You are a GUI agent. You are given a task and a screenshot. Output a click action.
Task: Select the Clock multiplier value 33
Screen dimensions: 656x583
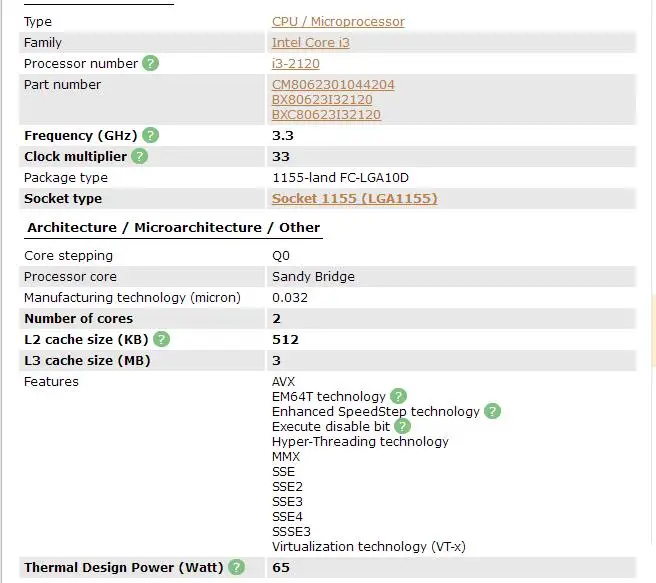point(281,156)
